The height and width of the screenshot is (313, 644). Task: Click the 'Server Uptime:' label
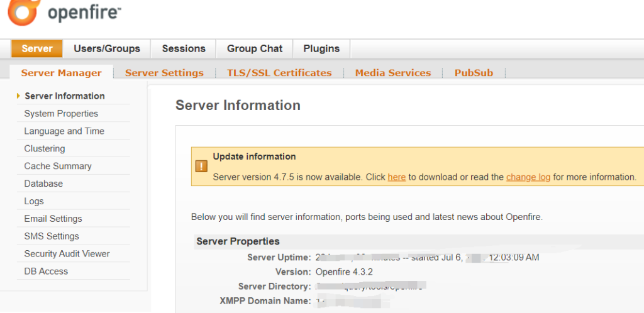click(279, 258)
